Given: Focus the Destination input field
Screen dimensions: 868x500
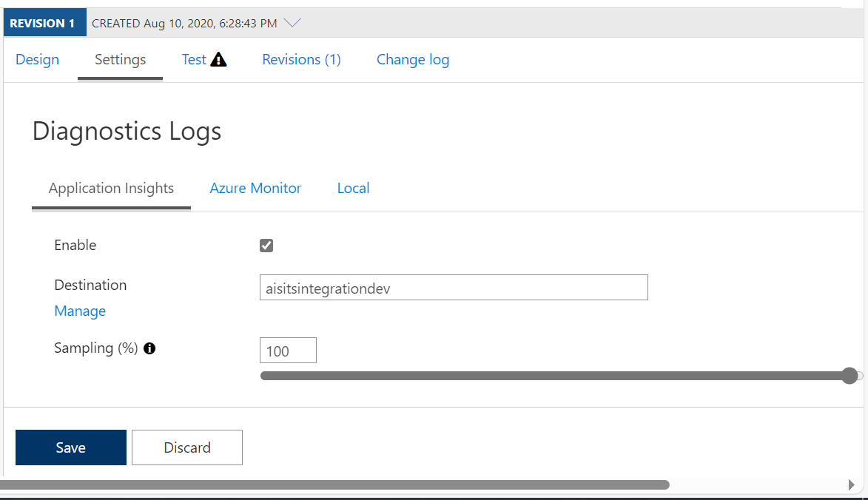Looking at the screenshot, I should click(454, 288).
